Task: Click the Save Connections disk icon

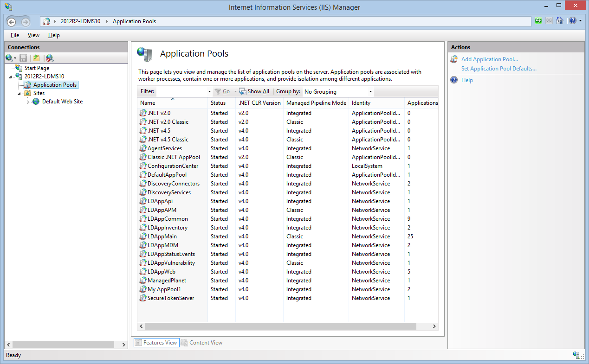Action: click(23, 58)
